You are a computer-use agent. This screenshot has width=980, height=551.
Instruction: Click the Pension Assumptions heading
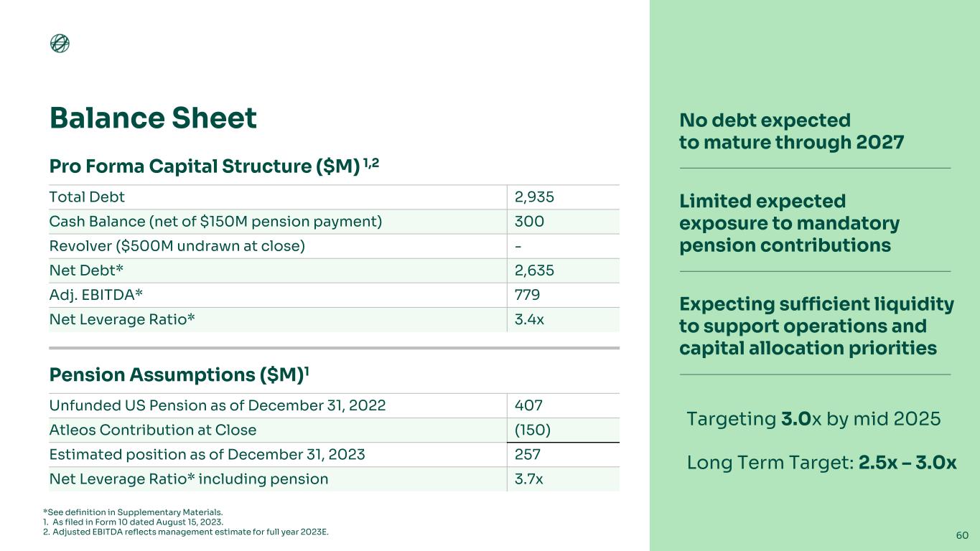tap(179, 375)
